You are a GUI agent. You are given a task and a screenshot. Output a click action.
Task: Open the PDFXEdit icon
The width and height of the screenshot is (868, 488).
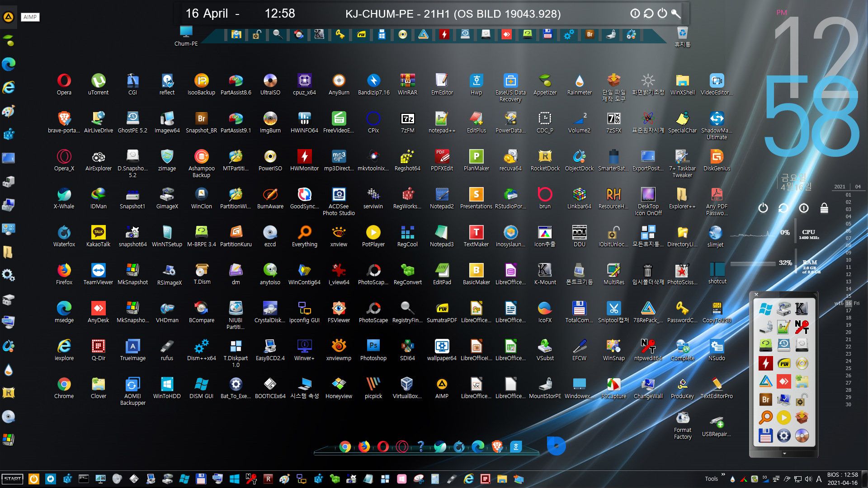(x=442, y=160)
